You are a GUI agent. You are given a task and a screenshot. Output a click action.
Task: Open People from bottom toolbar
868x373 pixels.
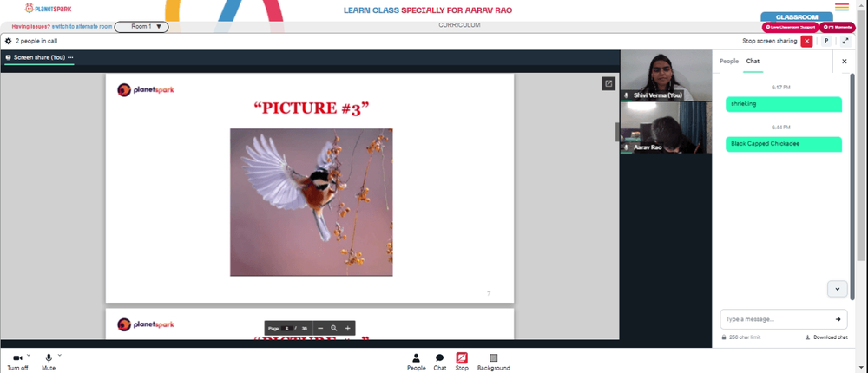coord(417,363)
